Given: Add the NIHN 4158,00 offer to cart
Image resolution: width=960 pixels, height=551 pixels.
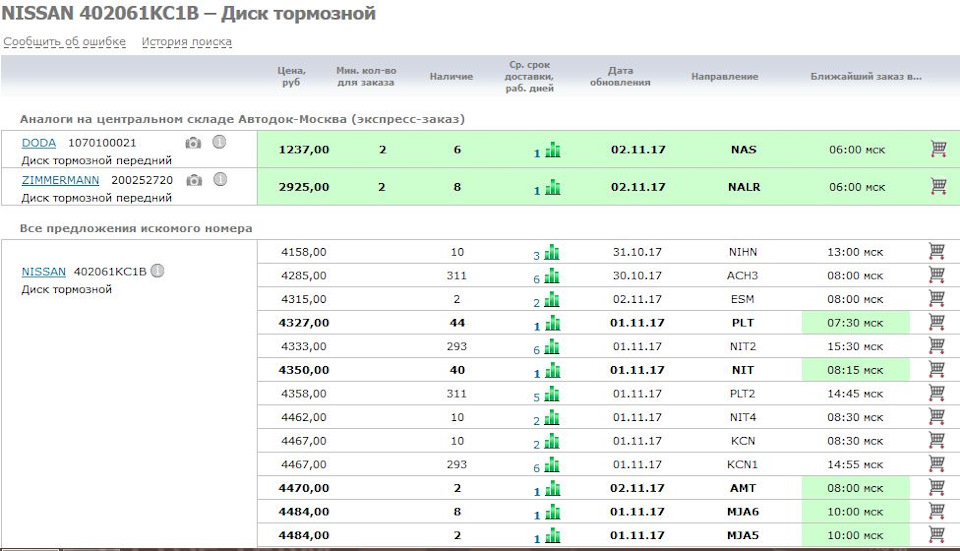Looking at the screenshot, I should 936,250.
